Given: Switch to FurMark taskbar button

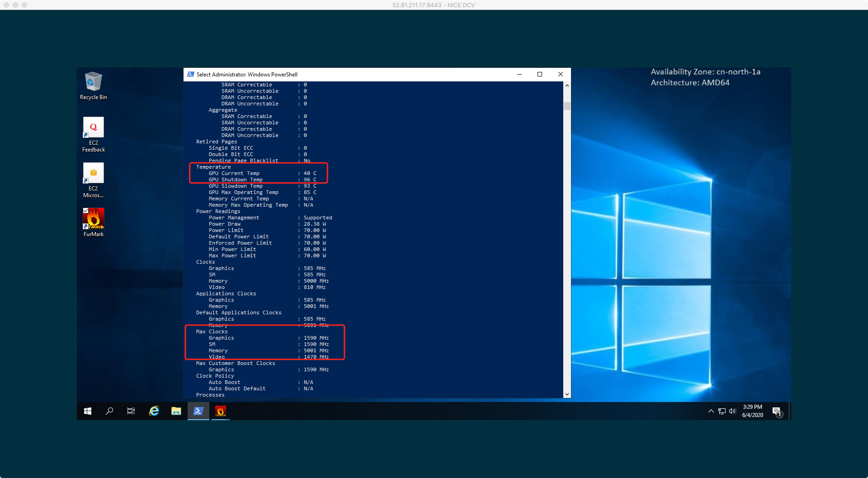Looking at the screenshot, I should [x=220, y=411].
